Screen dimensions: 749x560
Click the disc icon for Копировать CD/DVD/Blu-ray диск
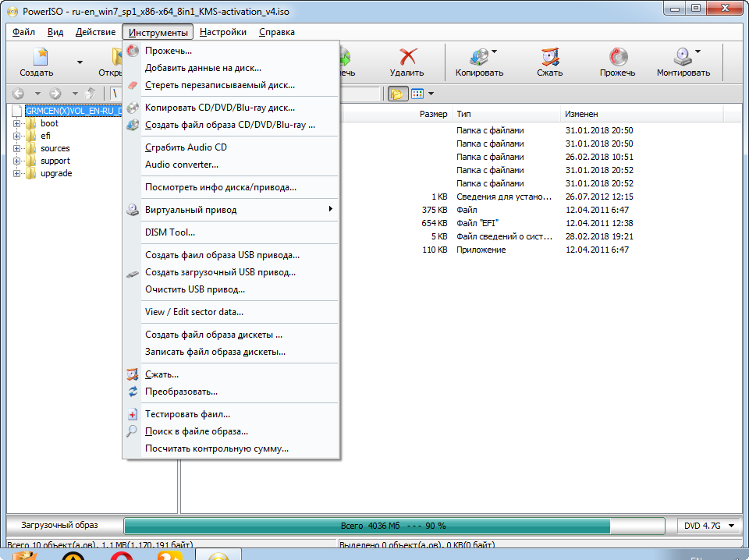(133, 108)
